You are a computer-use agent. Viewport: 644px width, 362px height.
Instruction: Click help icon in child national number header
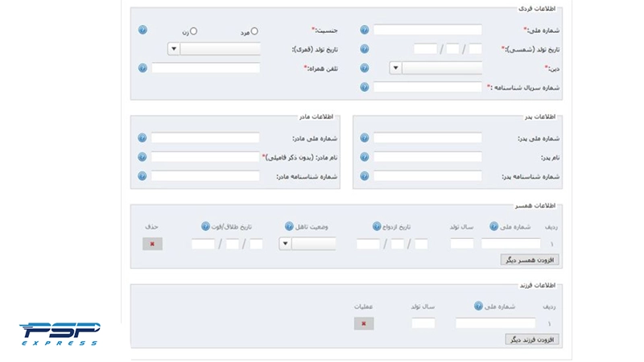click(478, 306)
